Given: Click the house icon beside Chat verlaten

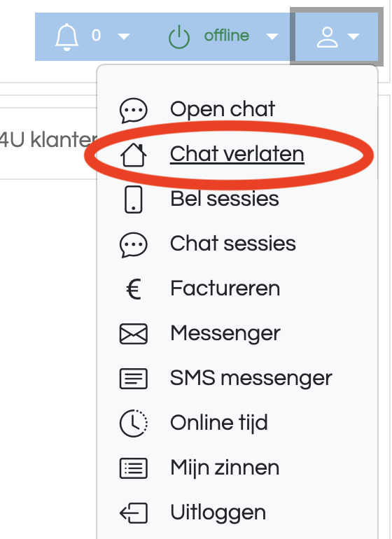Looking at the screenshot, I should (x=134, y=155).
